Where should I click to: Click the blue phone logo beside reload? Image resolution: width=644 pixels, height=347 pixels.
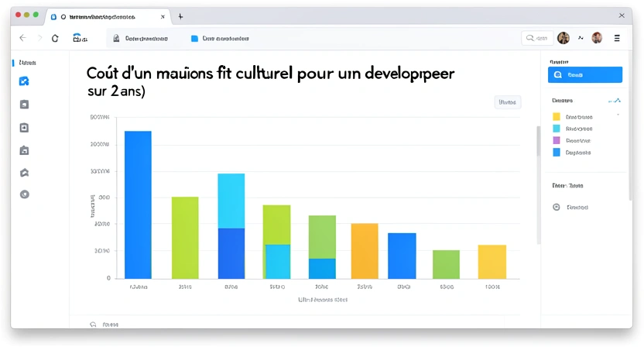(x=80, y=38)
